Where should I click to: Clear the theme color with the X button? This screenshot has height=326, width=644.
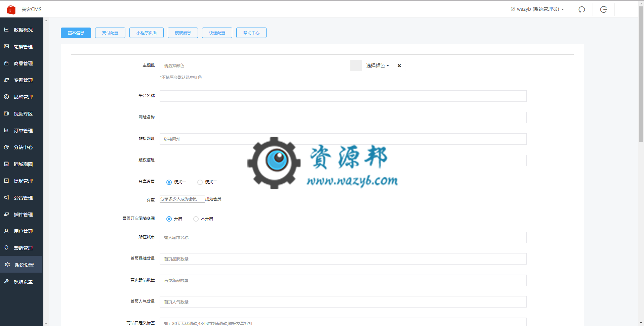pyautogui.click(x=399, y=65)
